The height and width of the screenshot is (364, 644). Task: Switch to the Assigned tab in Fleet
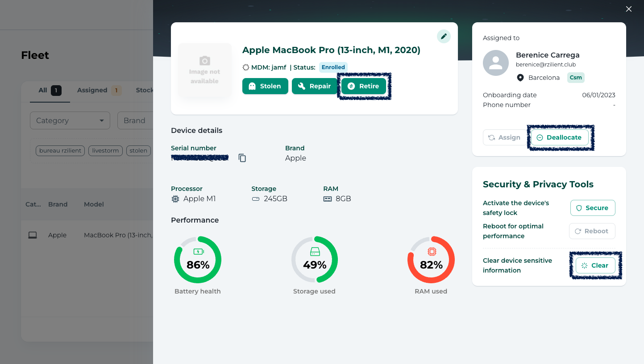99,90
